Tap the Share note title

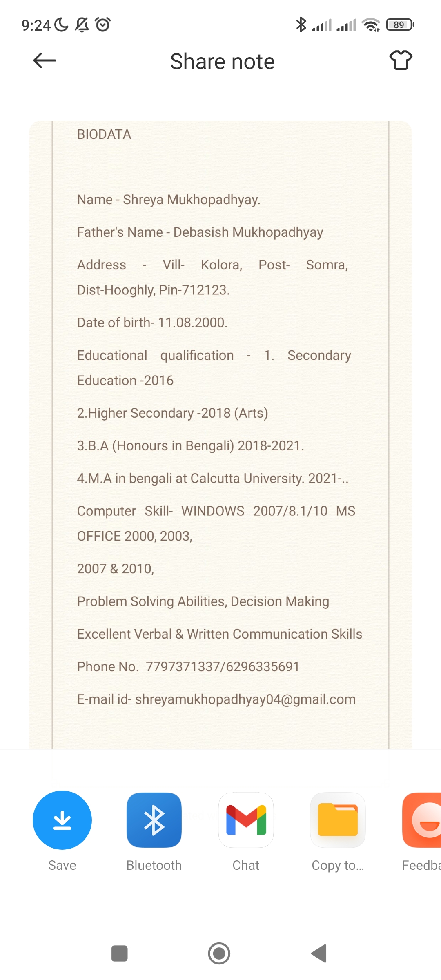222,62
